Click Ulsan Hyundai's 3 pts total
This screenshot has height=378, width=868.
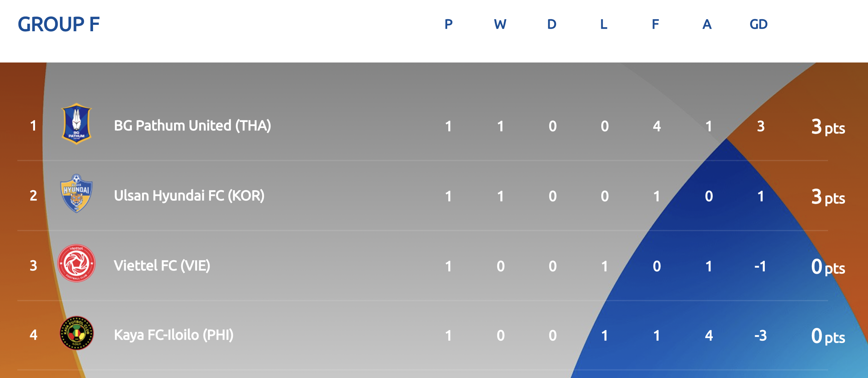(828, 197)
